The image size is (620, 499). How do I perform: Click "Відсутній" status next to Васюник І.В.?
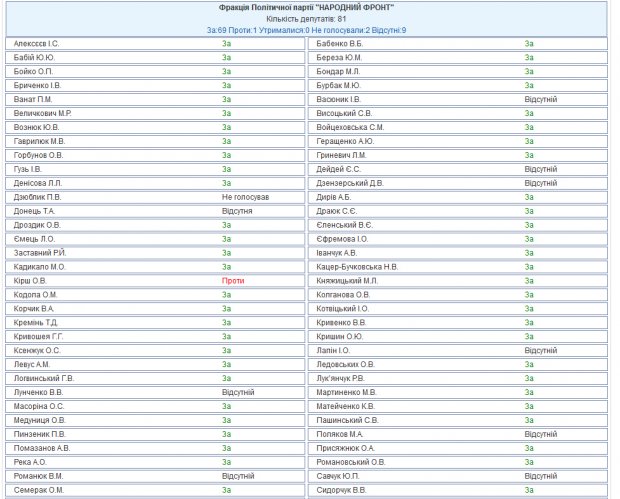(x=540, y=100)
